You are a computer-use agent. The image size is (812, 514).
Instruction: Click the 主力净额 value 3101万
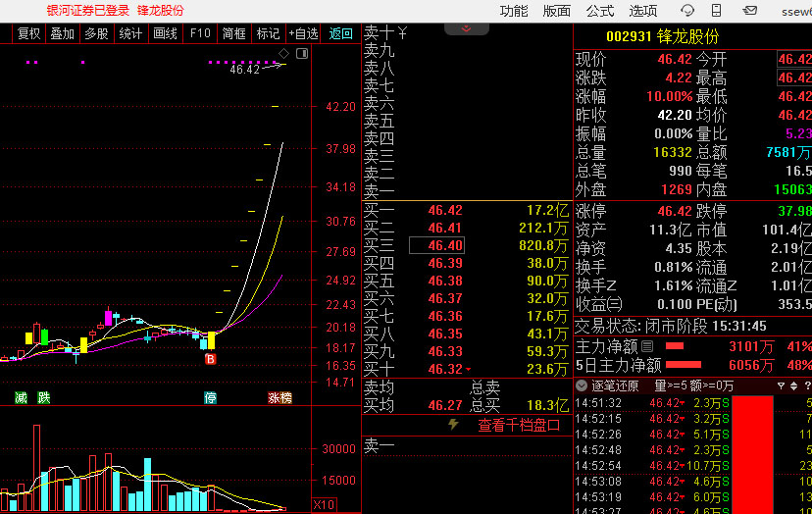point(751,346)
